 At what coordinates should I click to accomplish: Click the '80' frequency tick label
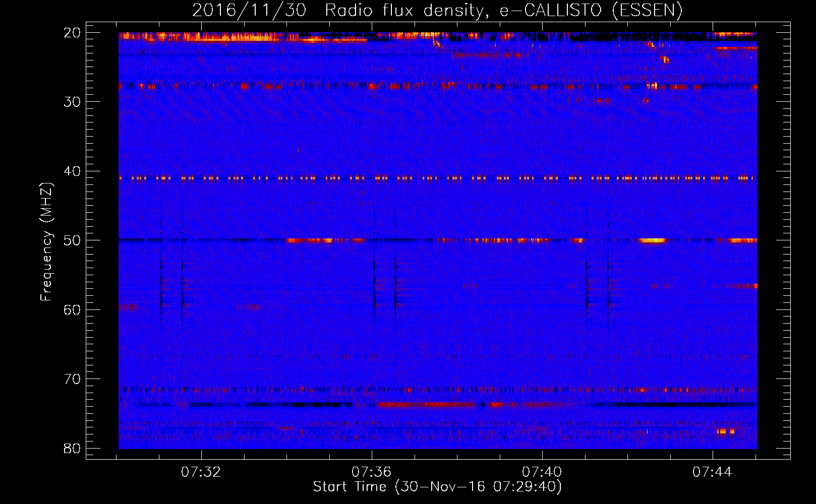pos(72,449)
